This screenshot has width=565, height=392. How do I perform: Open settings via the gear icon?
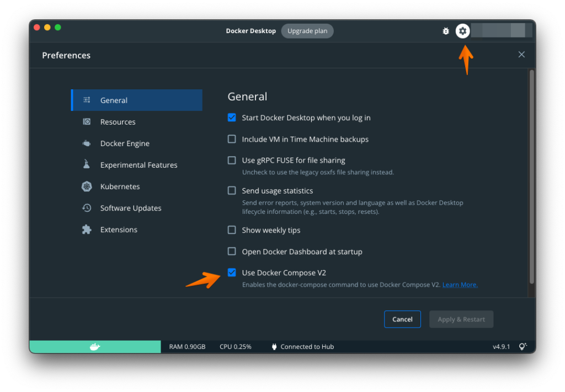462,31
